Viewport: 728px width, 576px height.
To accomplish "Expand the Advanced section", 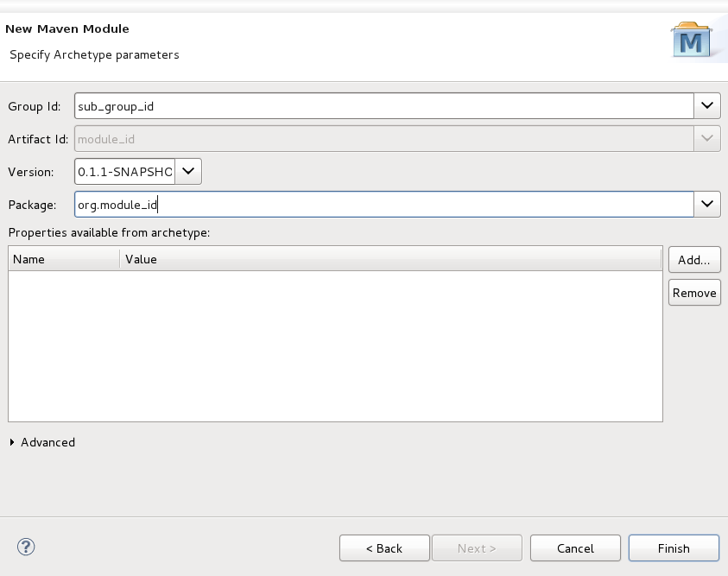I will click(41, 442).
